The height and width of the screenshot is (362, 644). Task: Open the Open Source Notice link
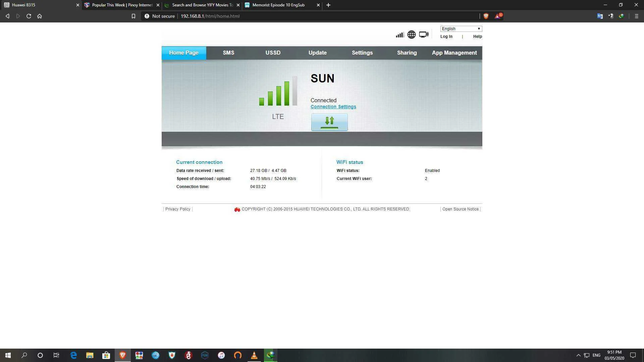pyautogui.click(x=461, y=209)
